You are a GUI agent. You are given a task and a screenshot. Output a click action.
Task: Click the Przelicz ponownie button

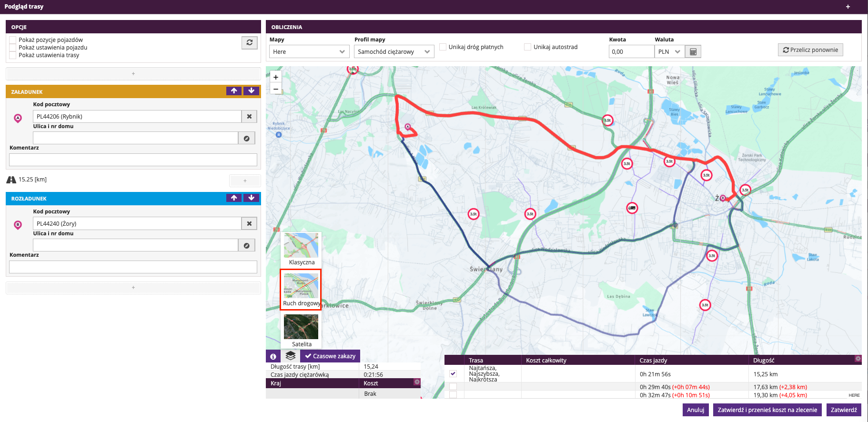point(810,50)
